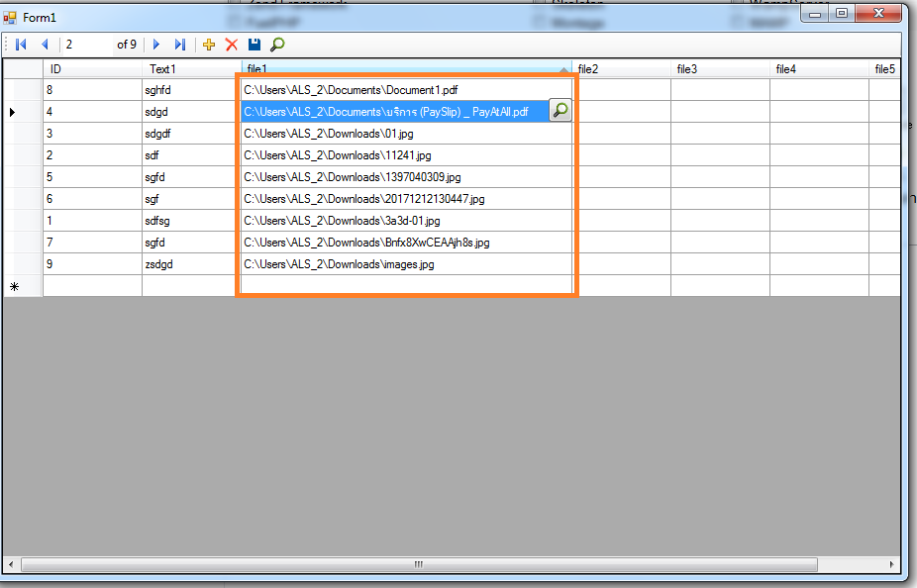Select cell with 20171212130447.jpg path
This screenshot has width=917, height=588.
coord(406,199)
